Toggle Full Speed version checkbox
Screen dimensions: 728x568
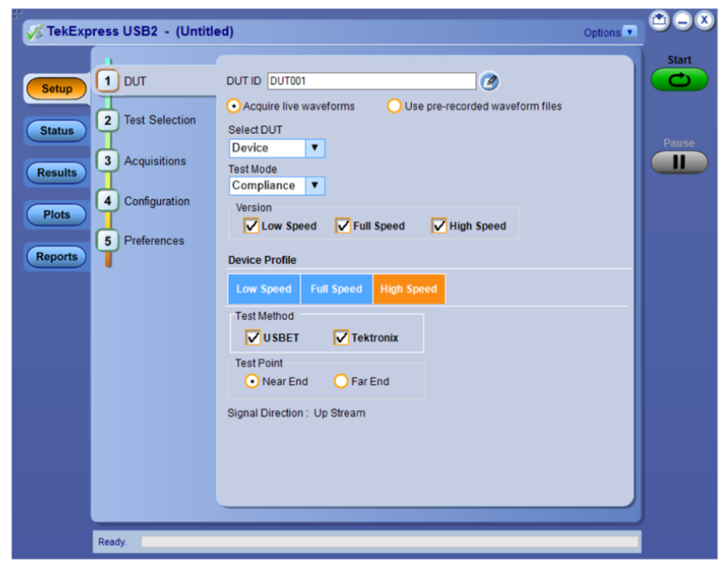[343, 226]
